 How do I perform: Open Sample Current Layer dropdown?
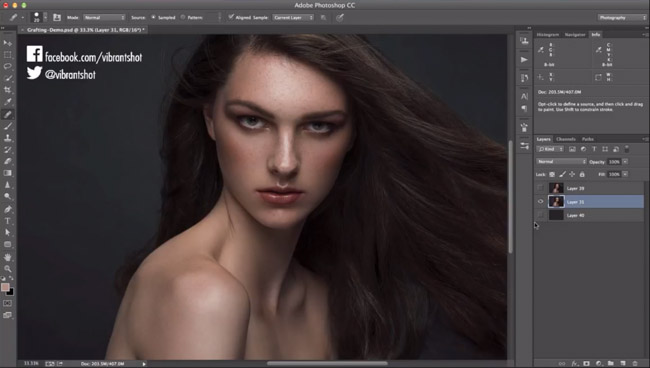point(293,17)
